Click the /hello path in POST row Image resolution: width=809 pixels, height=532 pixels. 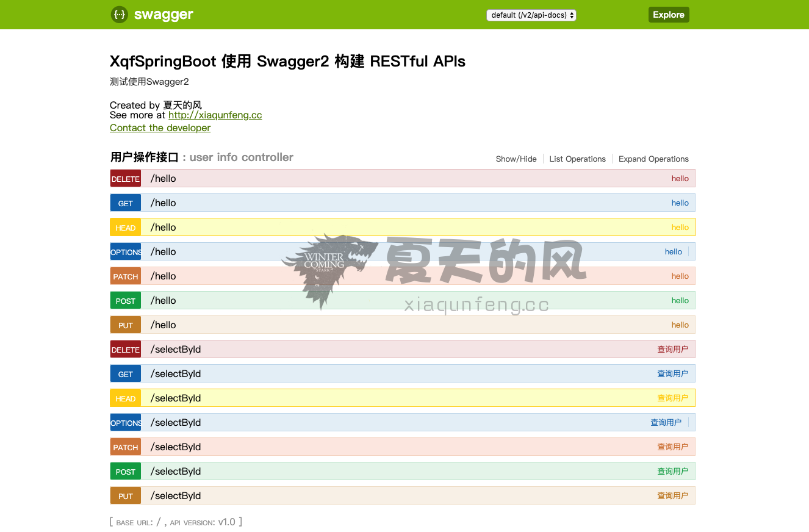tap(164, 300)
